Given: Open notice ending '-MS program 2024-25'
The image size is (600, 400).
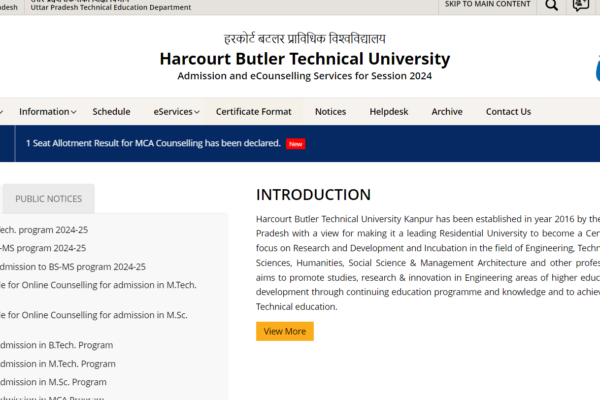Looking at the screenshot, I should pyautogui.click(x=43, y=248).
